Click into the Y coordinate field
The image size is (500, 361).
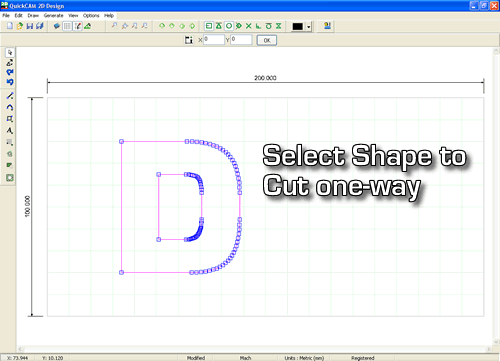tap(241, 40)
